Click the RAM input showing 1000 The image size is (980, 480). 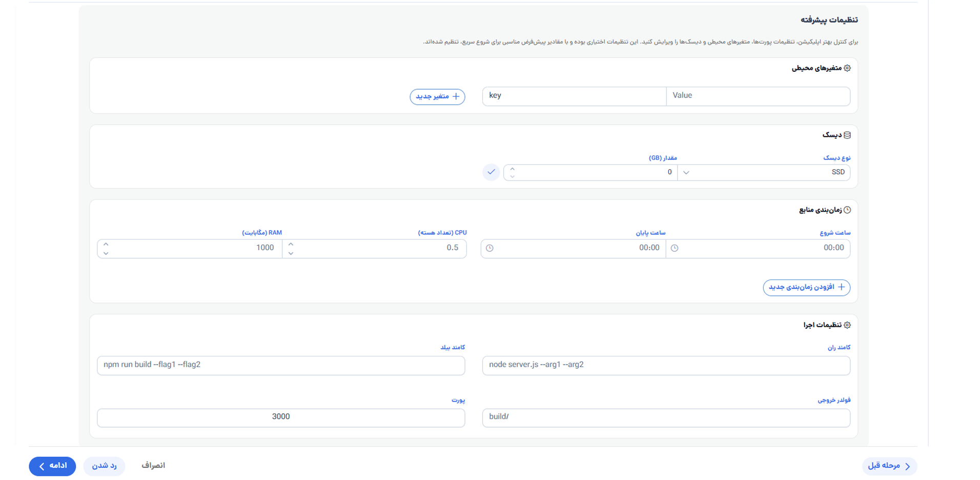[190, 249]
